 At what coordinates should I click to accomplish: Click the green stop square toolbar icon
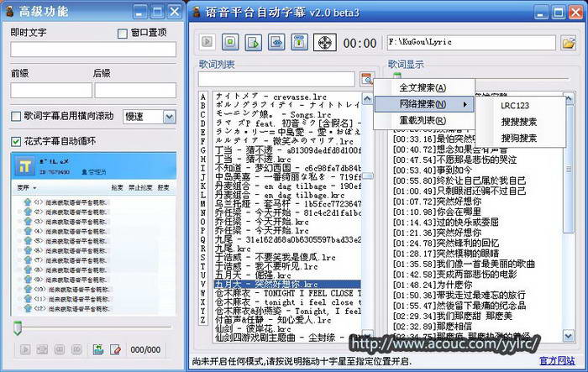point(230,42)
